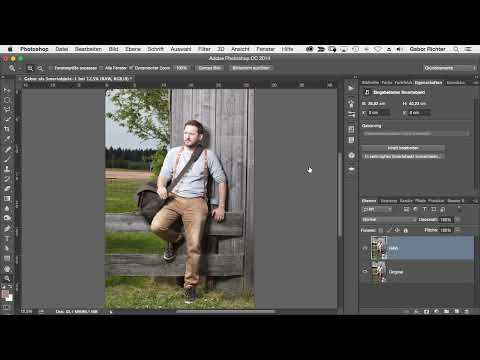The height and width of the screenshot is (360, 480).
Task: Open the Actions panel play icon
Action: click(x=351, y=88)
